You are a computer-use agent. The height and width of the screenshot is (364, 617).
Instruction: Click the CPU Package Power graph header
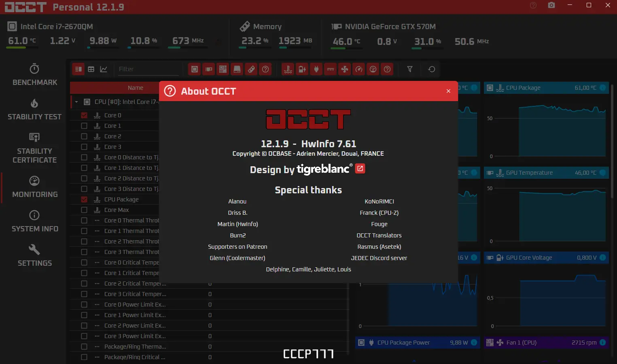tap(418, 343)
